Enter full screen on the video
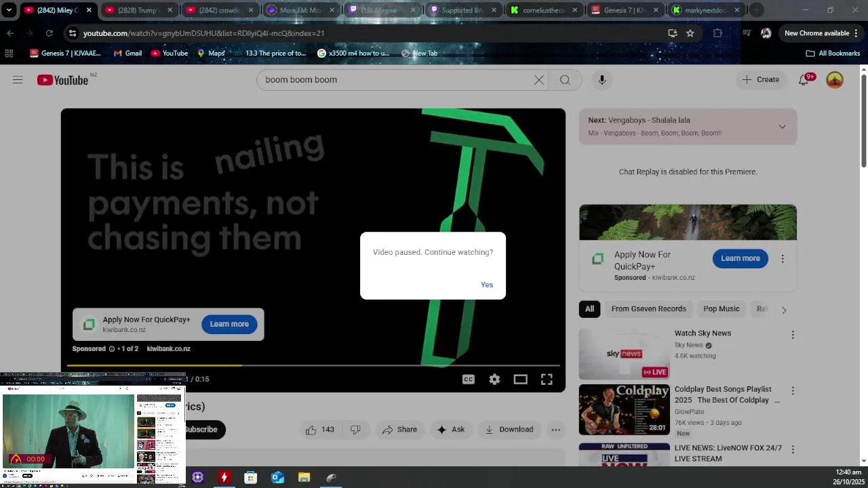Image resolution: width=868 pixels, height=488 pixels. point(547,380)
